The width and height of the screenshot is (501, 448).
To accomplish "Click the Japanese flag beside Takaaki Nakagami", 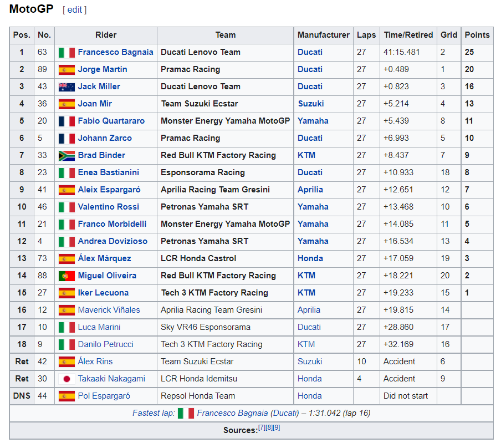I will pos(67,379).
